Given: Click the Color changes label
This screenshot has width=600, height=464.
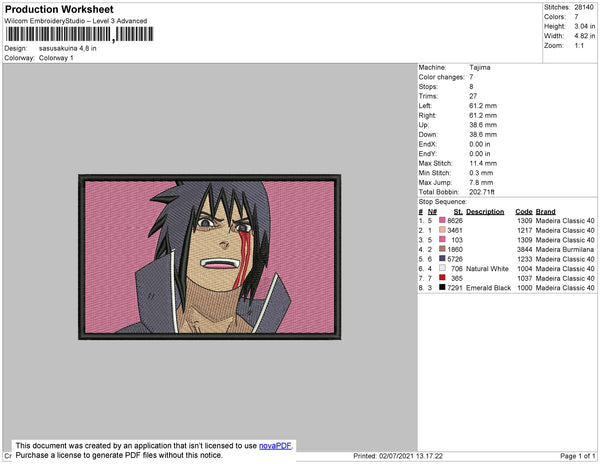Looking at the screenshot, I should click(x=441, y=77).
